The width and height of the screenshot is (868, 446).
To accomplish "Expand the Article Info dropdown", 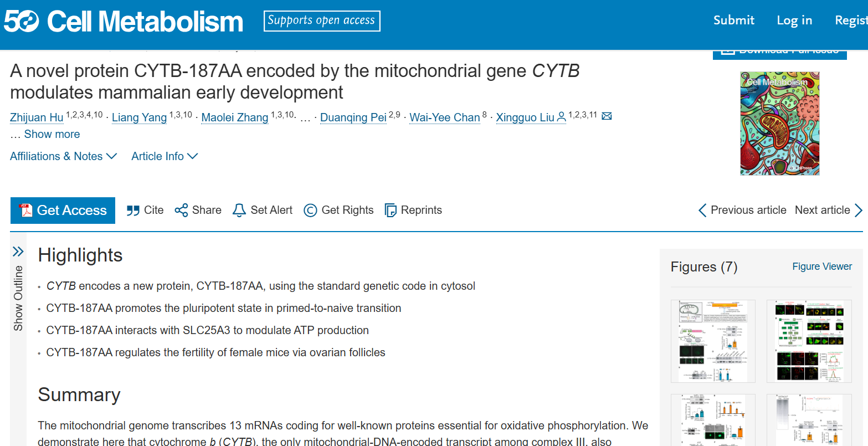I will click(x=165, y=156).
